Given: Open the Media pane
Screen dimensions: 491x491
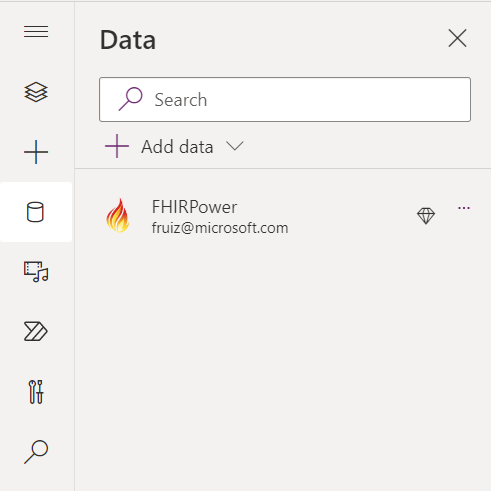Looking at the screenshot, I should tap(36, 272).
